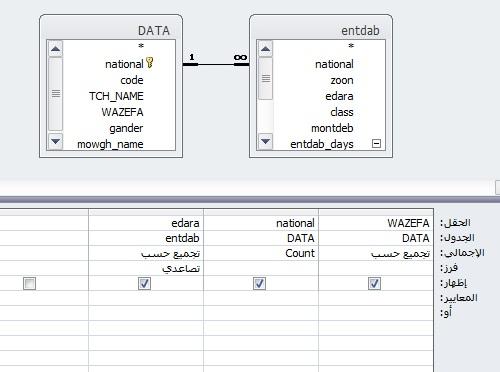Click up arrow of entdab table scrollbar

[265, 49]
